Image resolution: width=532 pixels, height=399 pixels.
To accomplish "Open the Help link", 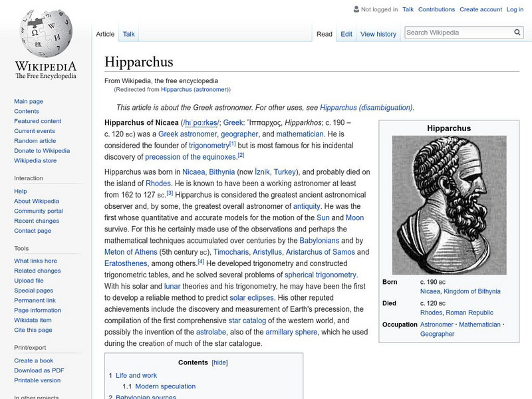I will [21, 191].
